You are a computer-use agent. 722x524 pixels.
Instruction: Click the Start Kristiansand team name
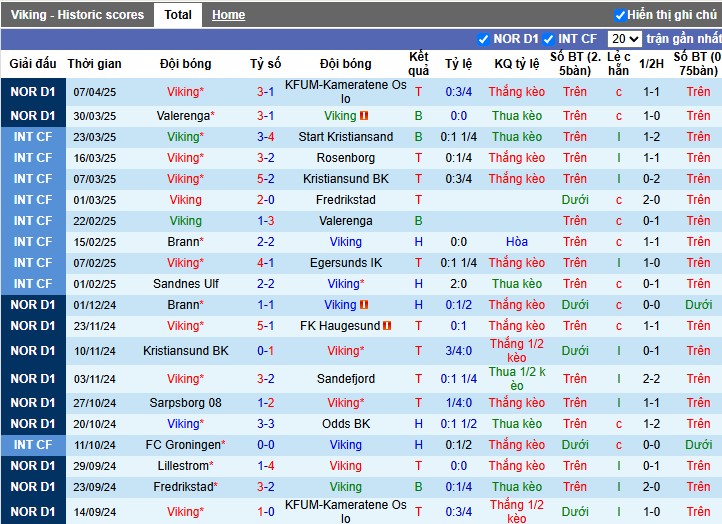(x=345, y=137)
